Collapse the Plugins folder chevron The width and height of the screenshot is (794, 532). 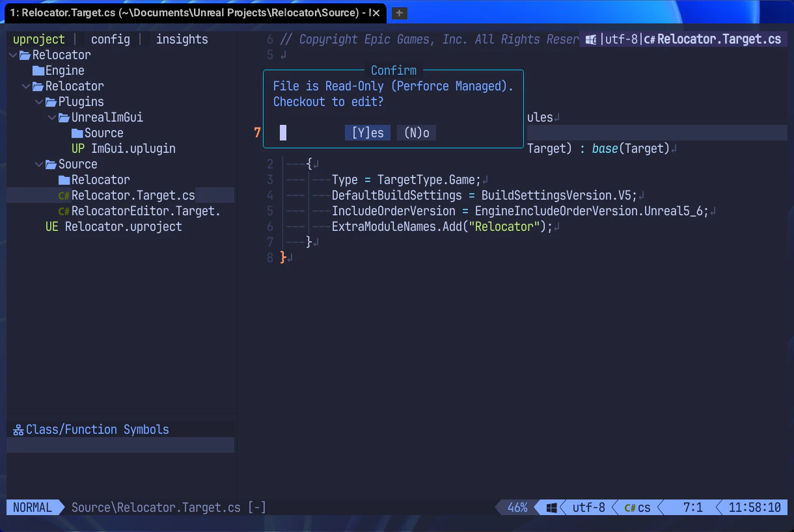39,102
